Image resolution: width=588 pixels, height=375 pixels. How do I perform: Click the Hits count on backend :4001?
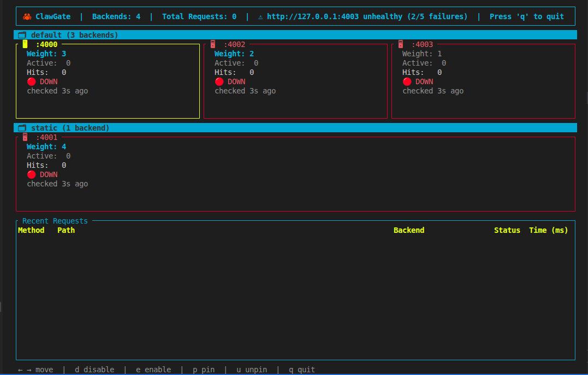pyautogui.click(x=46, y=166)
